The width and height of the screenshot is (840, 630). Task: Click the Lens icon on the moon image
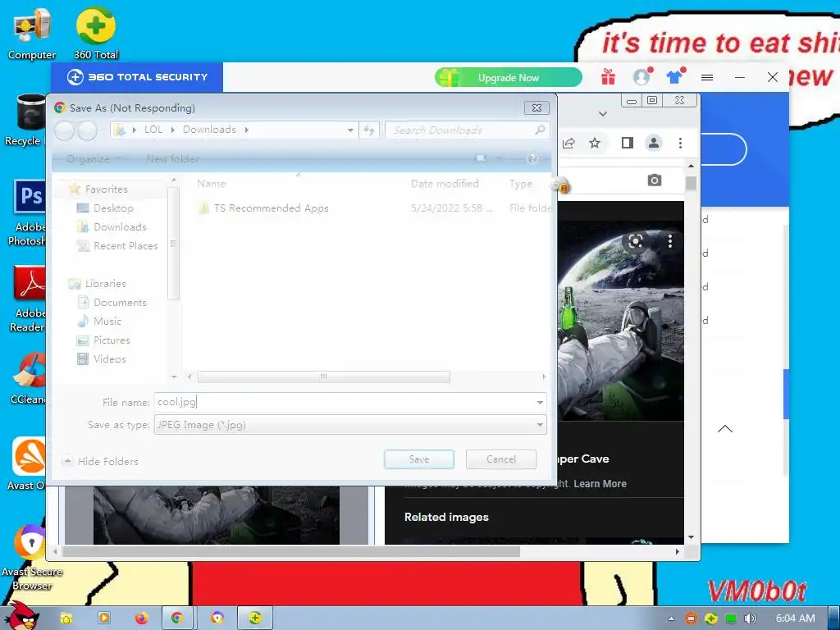[636, 242]
